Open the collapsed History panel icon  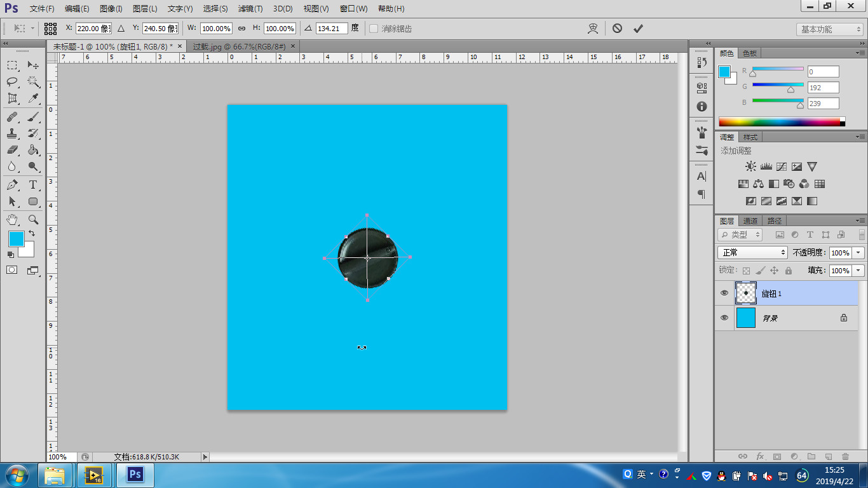(702, 63)
